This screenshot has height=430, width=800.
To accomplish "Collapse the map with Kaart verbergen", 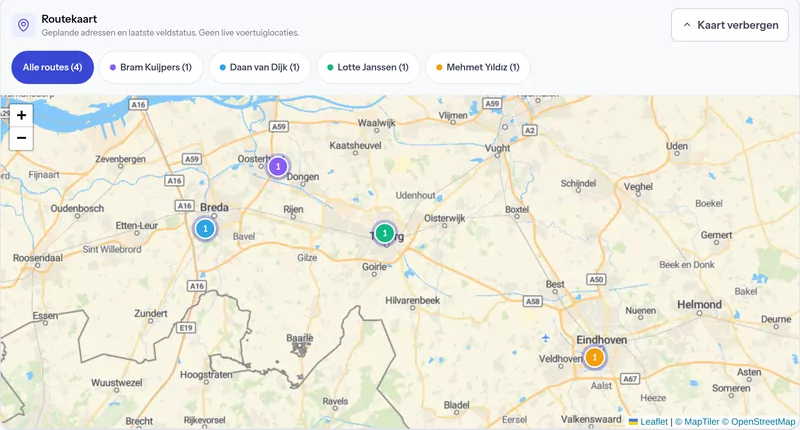I will pos(730,25).
